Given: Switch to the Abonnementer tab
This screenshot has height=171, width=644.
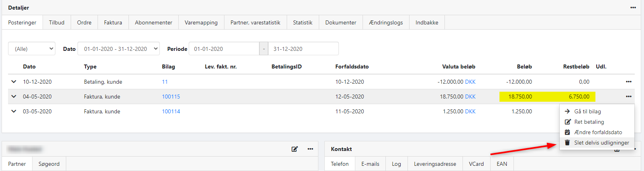Looking at the screenshot, I should click(153, 22).
